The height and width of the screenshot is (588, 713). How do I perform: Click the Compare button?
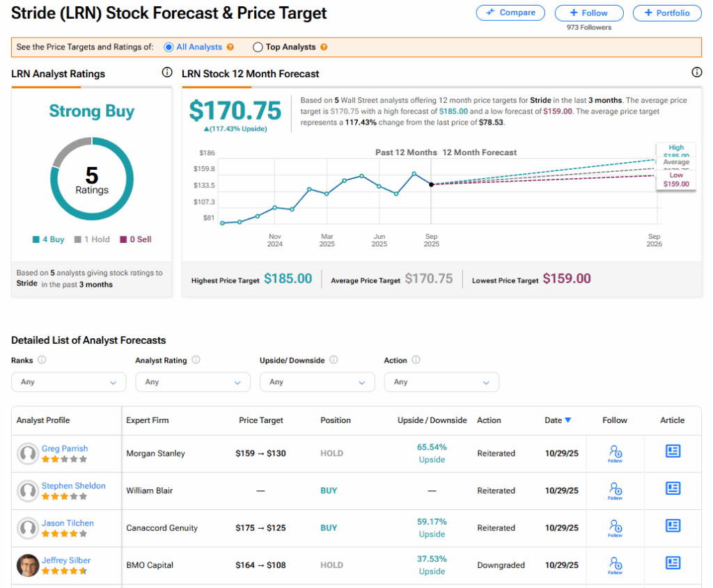pyautogui.click(x=511, y=13)
